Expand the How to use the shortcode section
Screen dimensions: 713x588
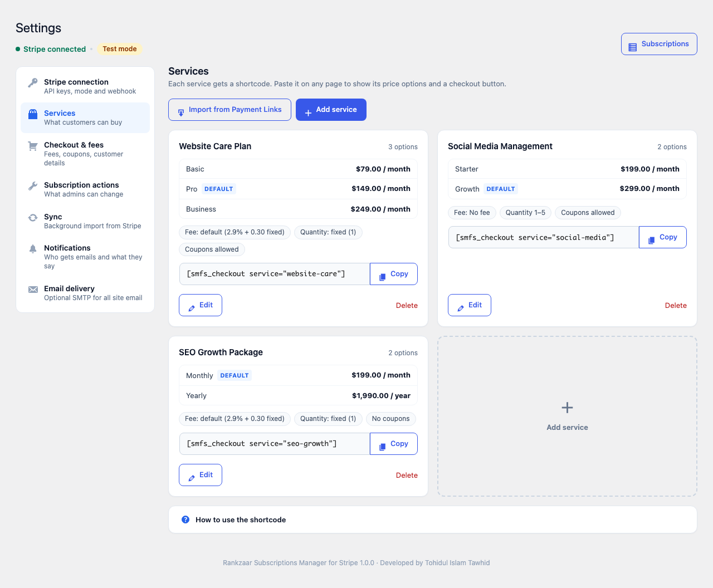coord(433,520)
